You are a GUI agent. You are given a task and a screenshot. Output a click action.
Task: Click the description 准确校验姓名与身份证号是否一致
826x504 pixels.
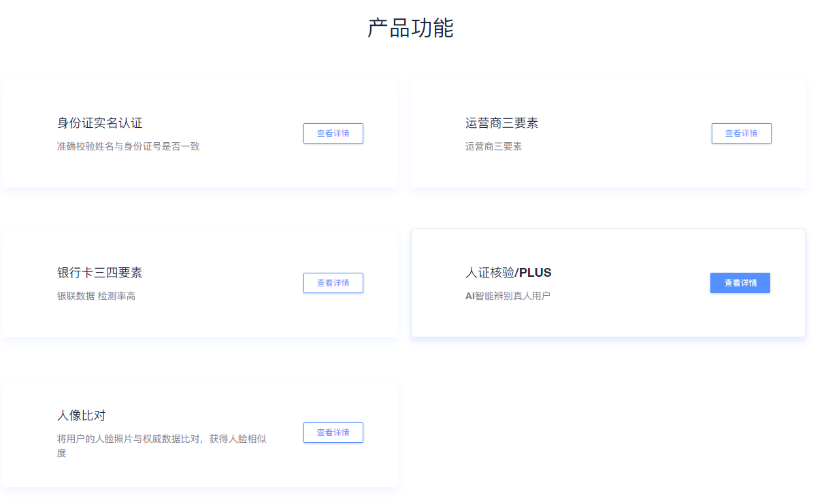(x=127, y=146)
